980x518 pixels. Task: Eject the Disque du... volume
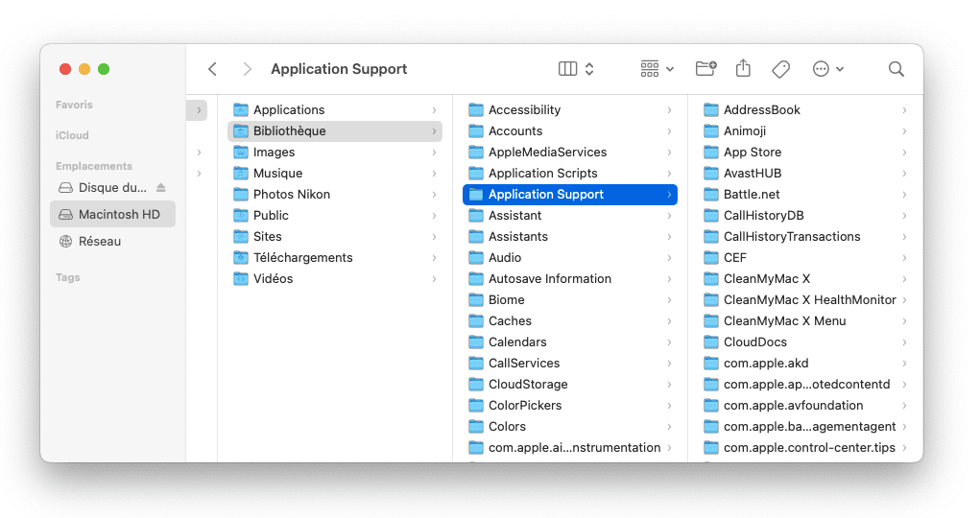point(161,187)
